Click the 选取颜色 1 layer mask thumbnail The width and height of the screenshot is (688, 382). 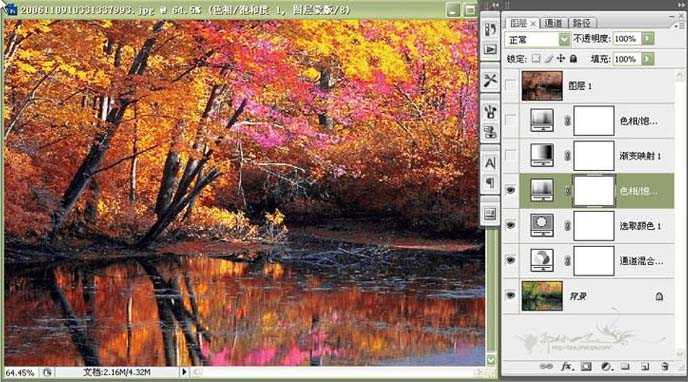[x=594, y=226]
